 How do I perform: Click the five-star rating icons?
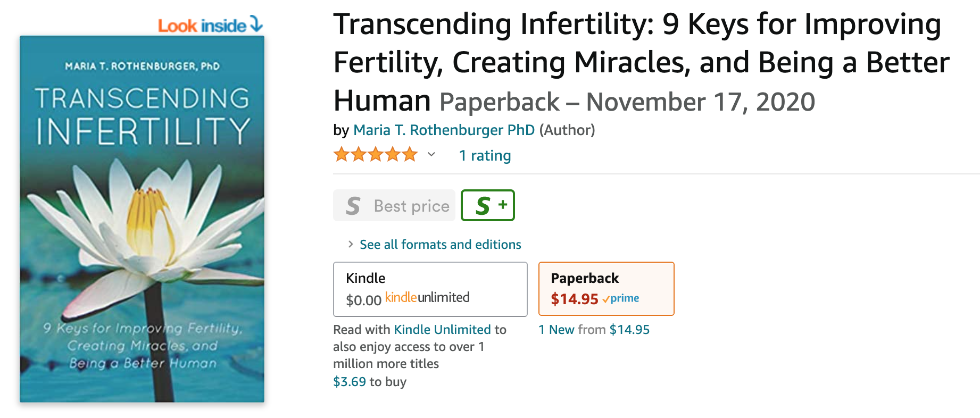tap(376, 155)
